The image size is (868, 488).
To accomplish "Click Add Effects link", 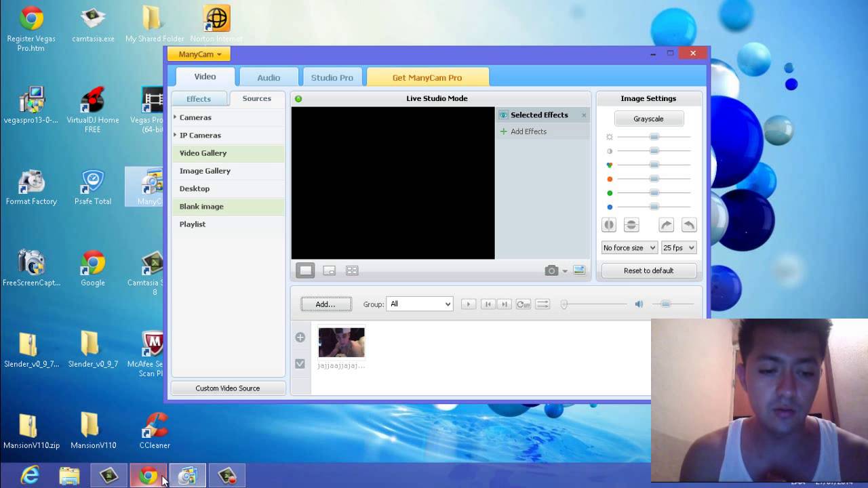I will pos(524,131).
